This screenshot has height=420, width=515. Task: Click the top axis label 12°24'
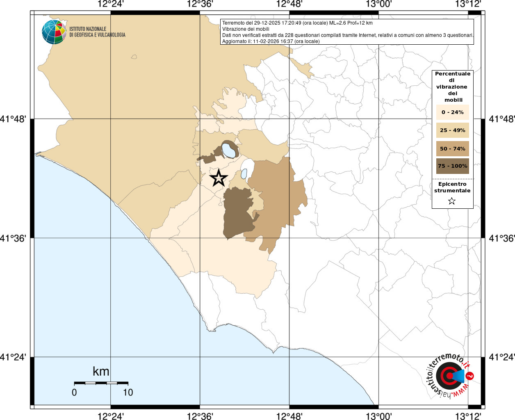(111, 4)
